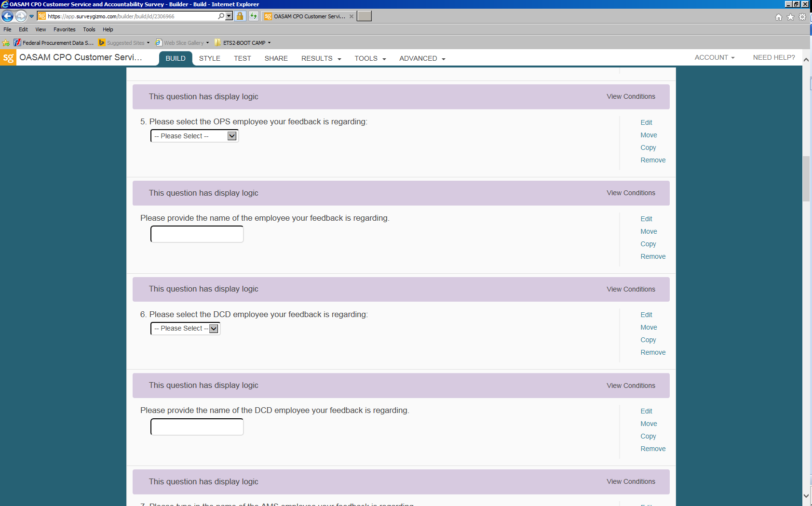Edit the employee name feedback question
This screenshot has height=506, width=812.
click(x=646, y=219)
